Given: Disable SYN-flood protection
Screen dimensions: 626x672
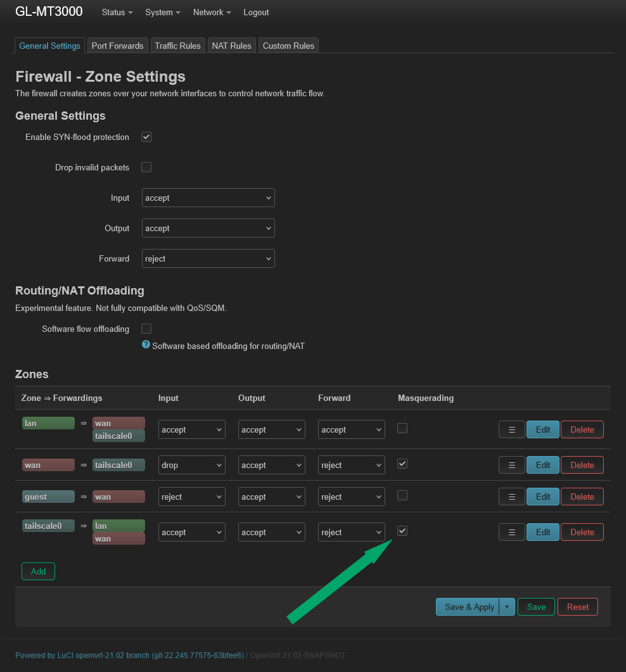Looking at the screenshot, I should coord(146,136).
